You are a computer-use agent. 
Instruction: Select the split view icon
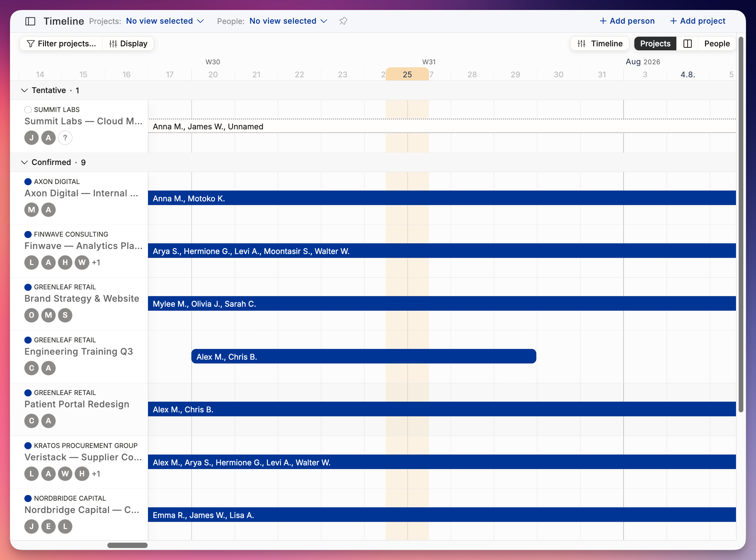[x=688, y=44]
